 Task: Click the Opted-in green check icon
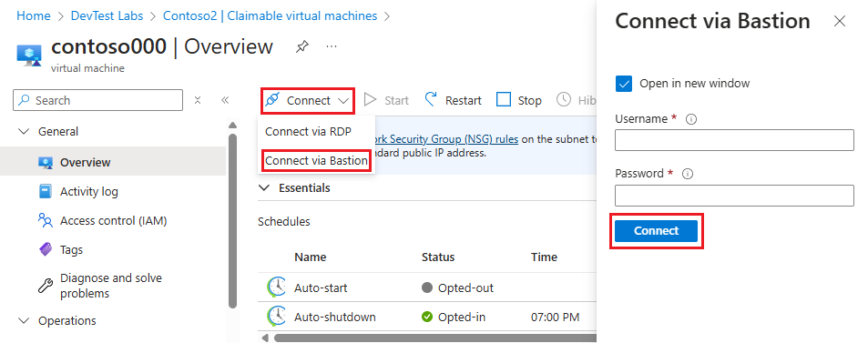(427, 317)
